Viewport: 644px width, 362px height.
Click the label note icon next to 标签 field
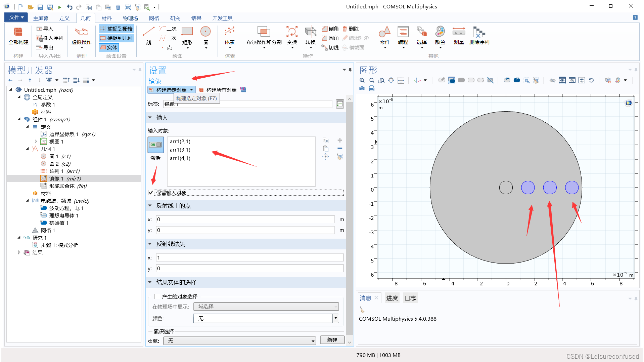340,104
